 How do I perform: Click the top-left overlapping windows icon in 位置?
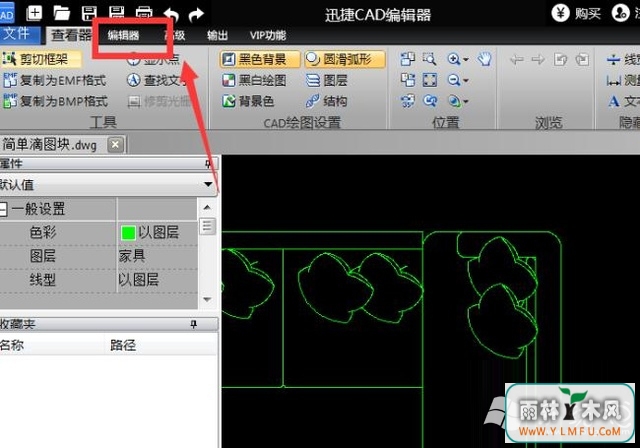[407, 60]
